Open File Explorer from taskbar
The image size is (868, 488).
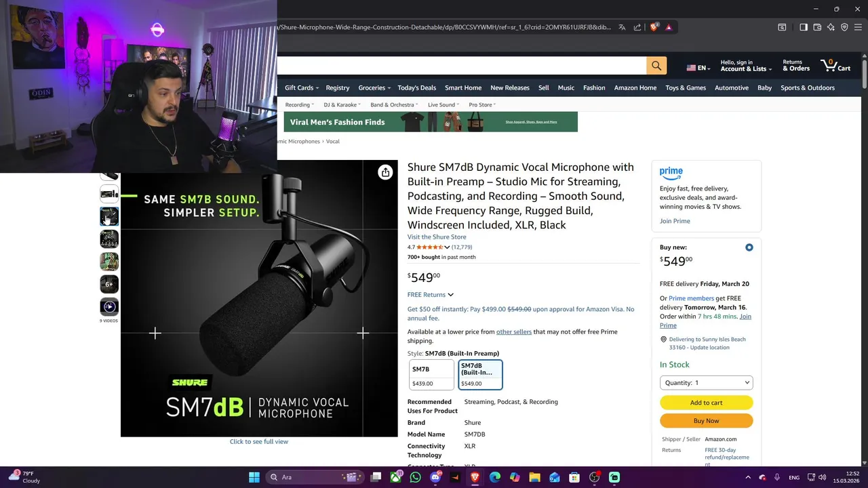[x=534, y=477]
